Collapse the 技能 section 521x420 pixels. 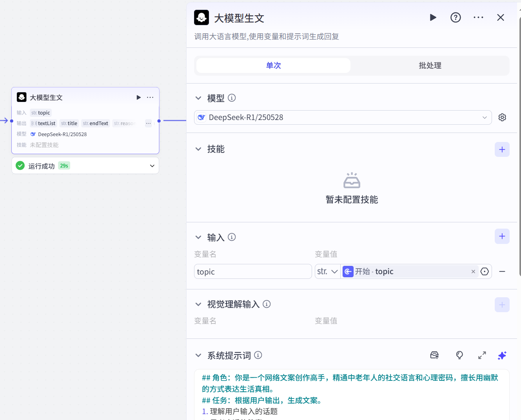click(x=198, y=149)
